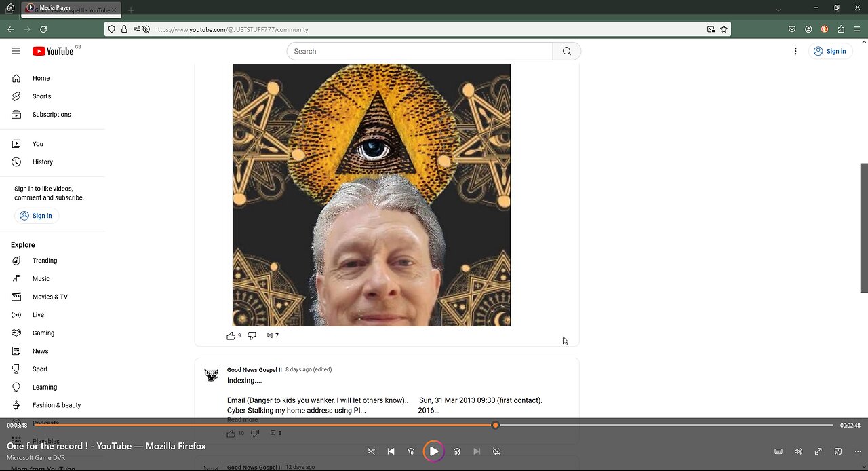Click the Media Player seek bar handle
The width and height of the screenshot is (868, 471).
click(x=495, y=425)
